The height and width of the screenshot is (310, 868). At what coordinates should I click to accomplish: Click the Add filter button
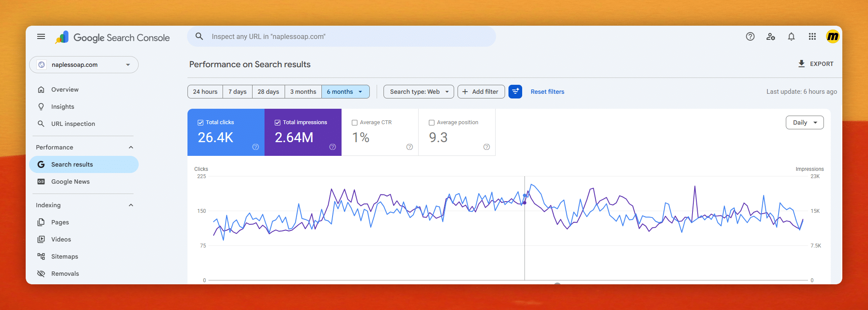tap(481, 92)
